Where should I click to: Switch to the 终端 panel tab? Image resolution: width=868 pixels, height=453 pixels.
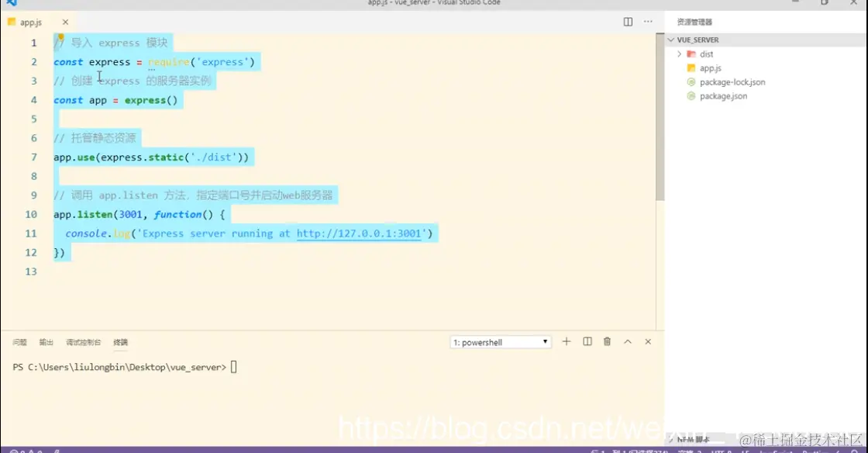[120, 342]
